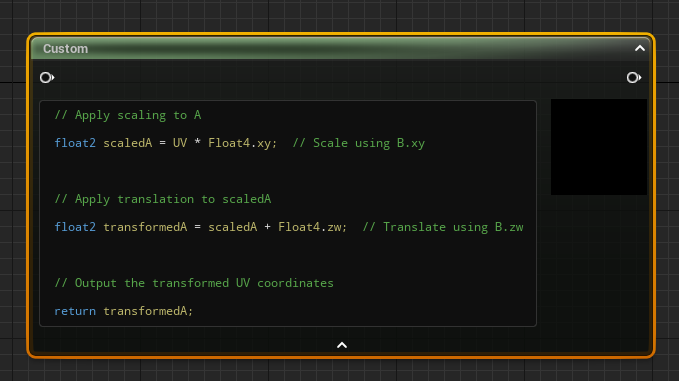This screenshot has width=679, height=381.
Task: Click empty graph grid outside the node
Action: tap(338, 15)
